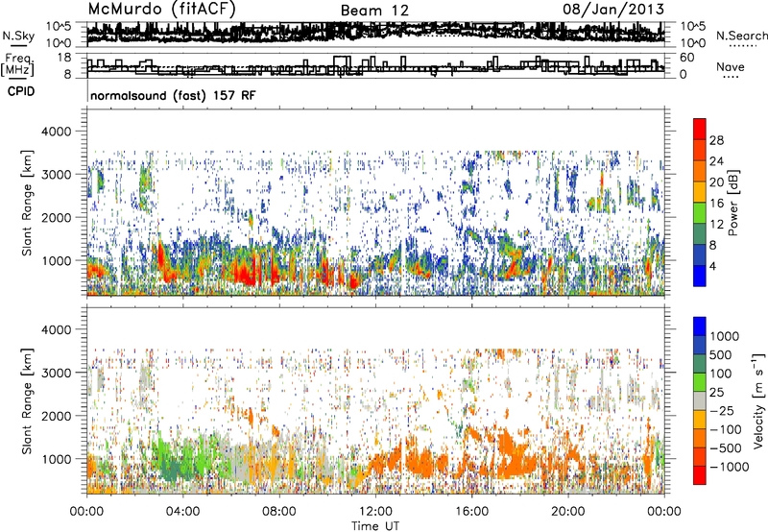Click the Velocity [m s⁻¹] color bar label
The height and width of the screenshot is (532, 768).
[x=758, y=400]
